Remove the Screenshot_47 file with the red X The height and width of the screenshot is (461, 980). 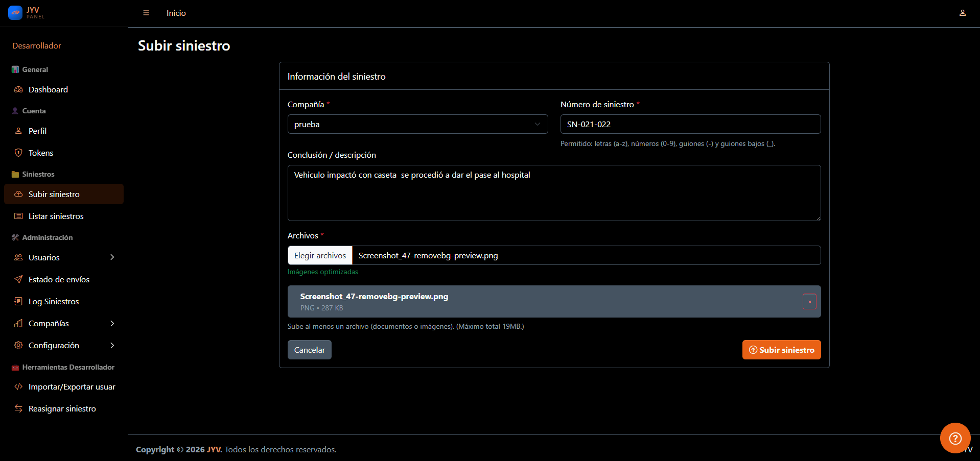[809, 302]
